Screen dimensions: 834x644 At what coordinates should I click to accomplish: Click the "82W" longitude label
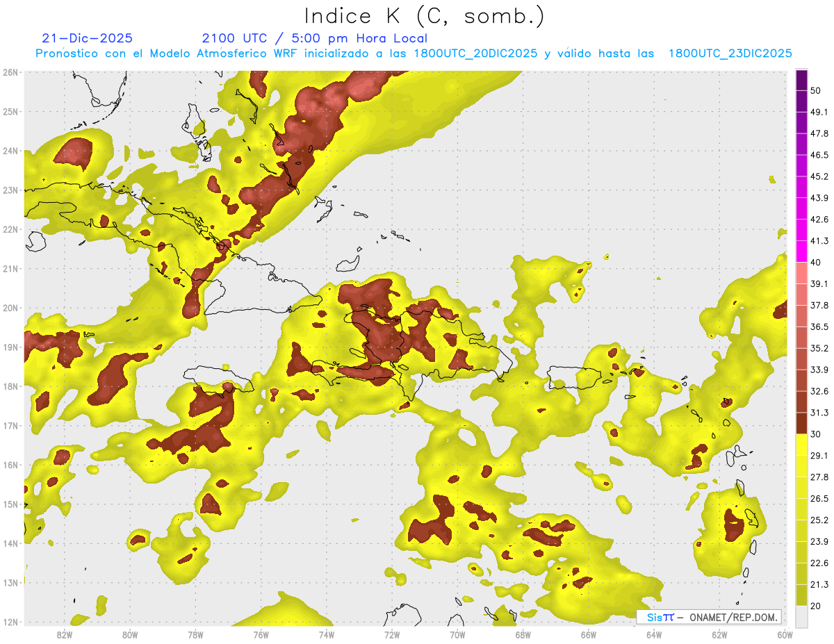65,634
